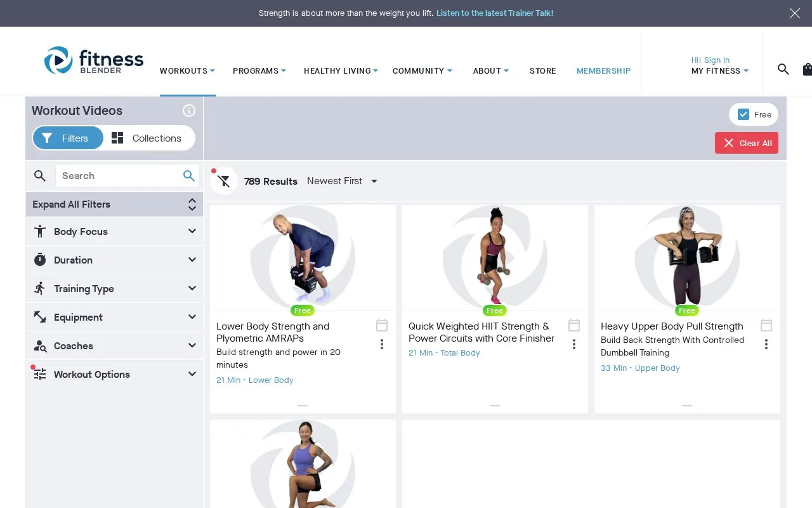Open the Community menu
Viewport: 812px width, 508px height.
(x=422, y=70)
